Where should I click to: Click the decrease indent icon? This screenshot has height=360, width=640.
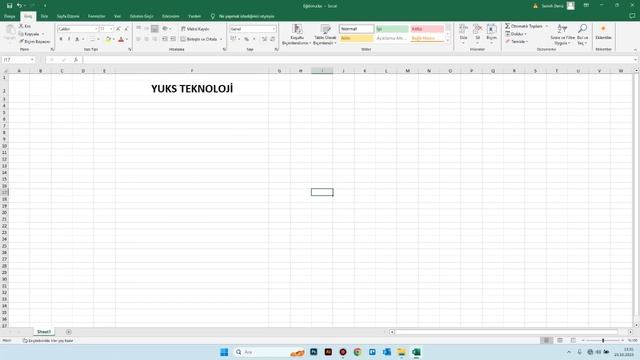165,39
